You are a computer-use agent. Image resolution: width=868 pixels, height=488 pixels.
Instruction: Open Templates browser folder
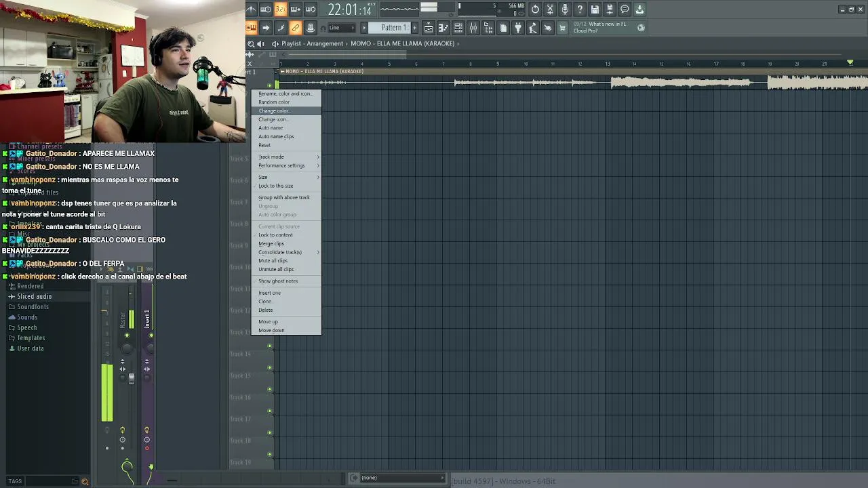point(31,338)
